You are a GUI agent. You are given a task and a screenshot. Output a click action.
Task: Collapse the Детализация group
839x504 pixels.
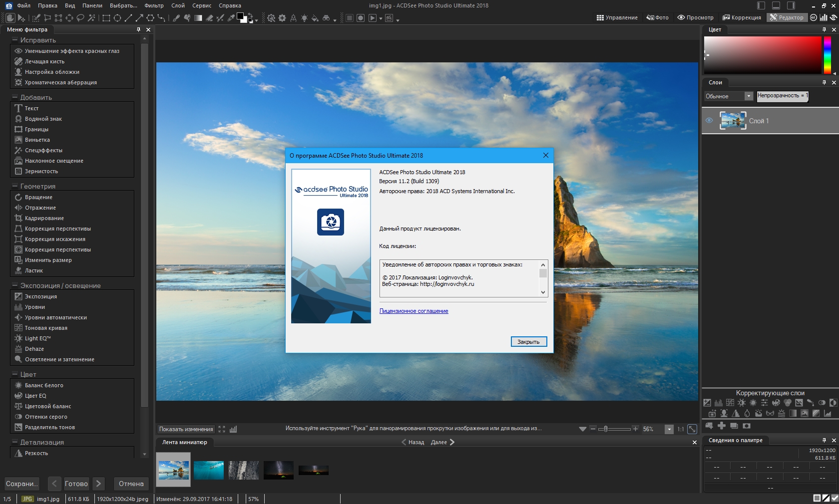pos(15,442)
